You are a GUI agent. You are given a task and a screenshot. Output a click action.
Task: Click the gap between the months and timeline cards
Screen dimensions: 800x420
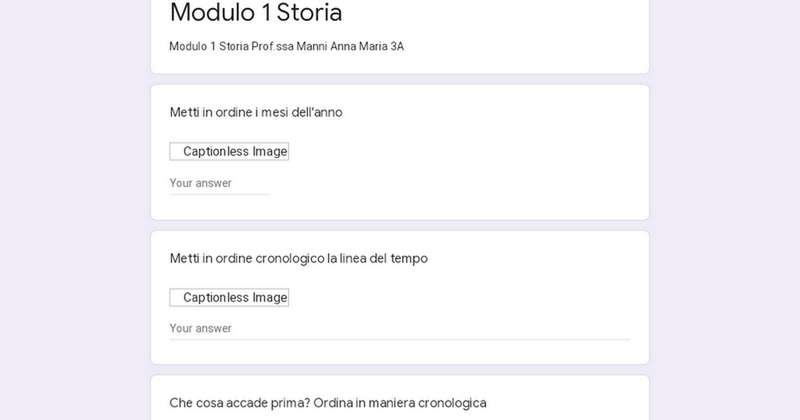(x=400, y=225)
